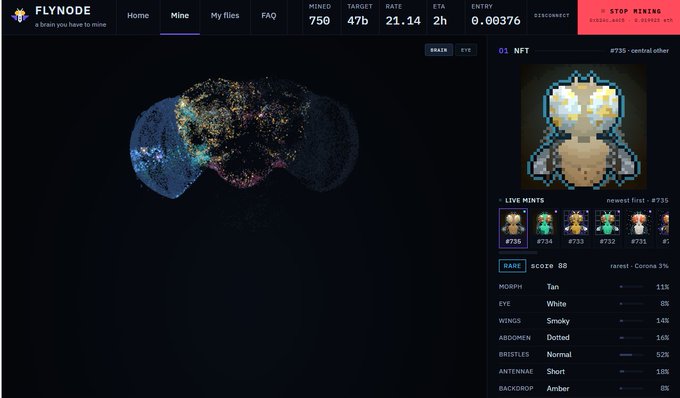Click the ABDOMEN trait value Dotted
The image size is (680, 398).
tap(558, 337)
